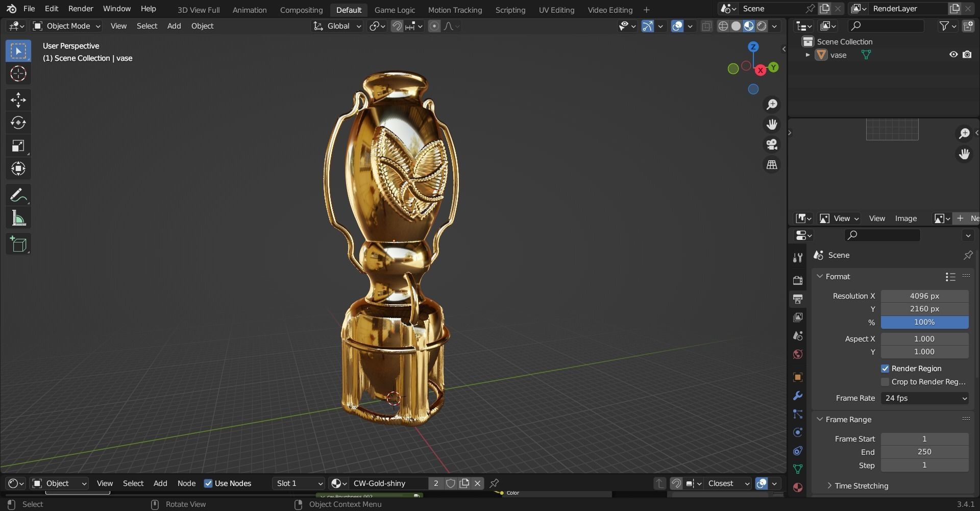Screen dimensions: 980x511
Task: Switch to solid viewport shading
Action: [736, 26]
